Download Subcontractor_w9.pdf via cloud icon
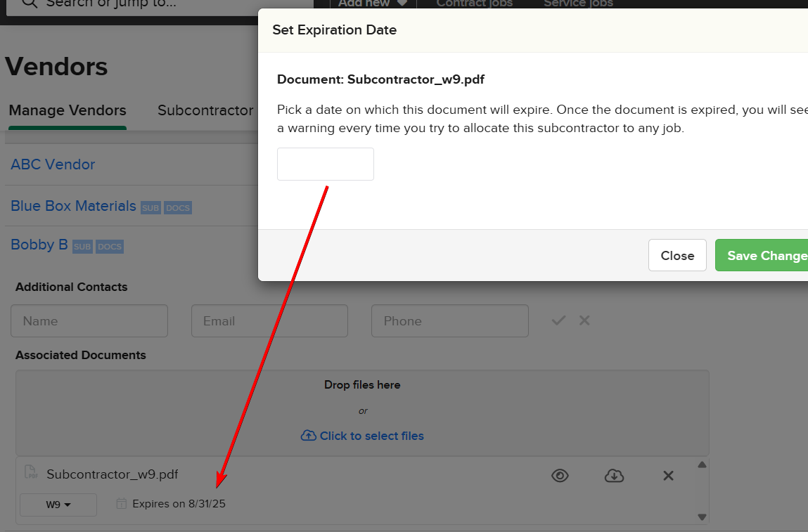The image size is (808, 532). click(x=614, y=476)
